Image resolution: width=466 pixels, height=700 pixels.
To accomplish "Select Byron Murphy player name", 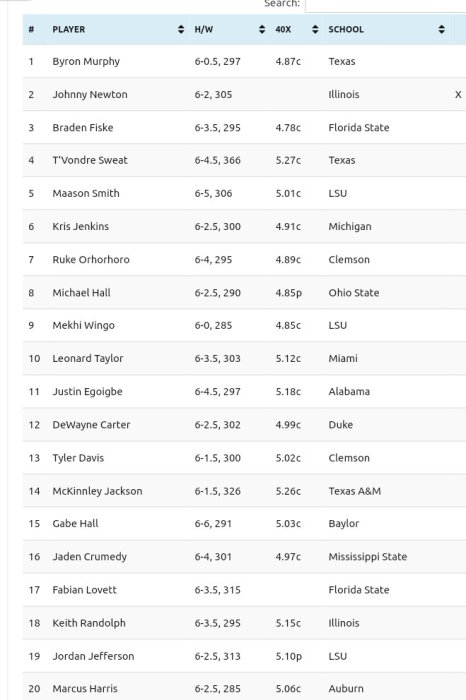I will (x=86, y=62).
